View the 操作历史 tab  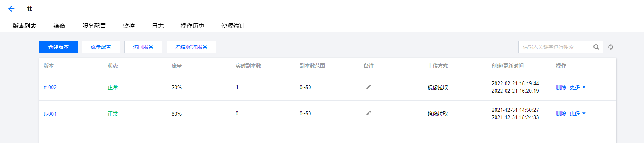[x=192, y=26]
